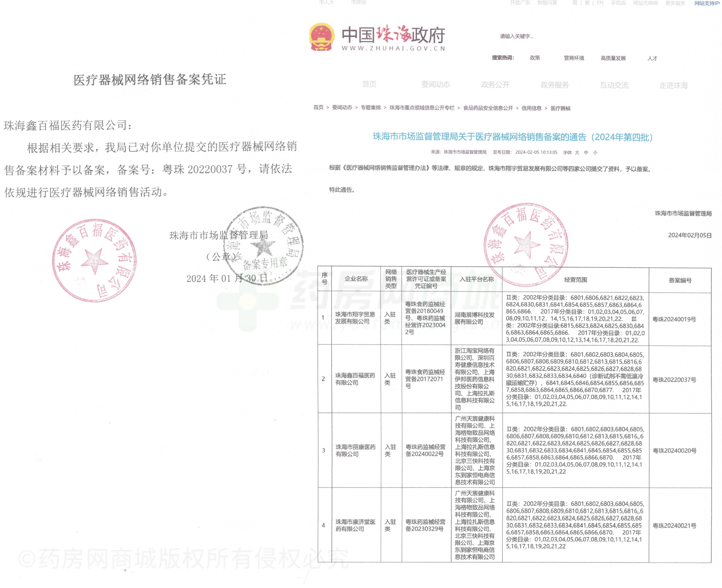Open 政务公开 in main navigation
This screenshot has width=722, height=588.
(x=495, y=85)
